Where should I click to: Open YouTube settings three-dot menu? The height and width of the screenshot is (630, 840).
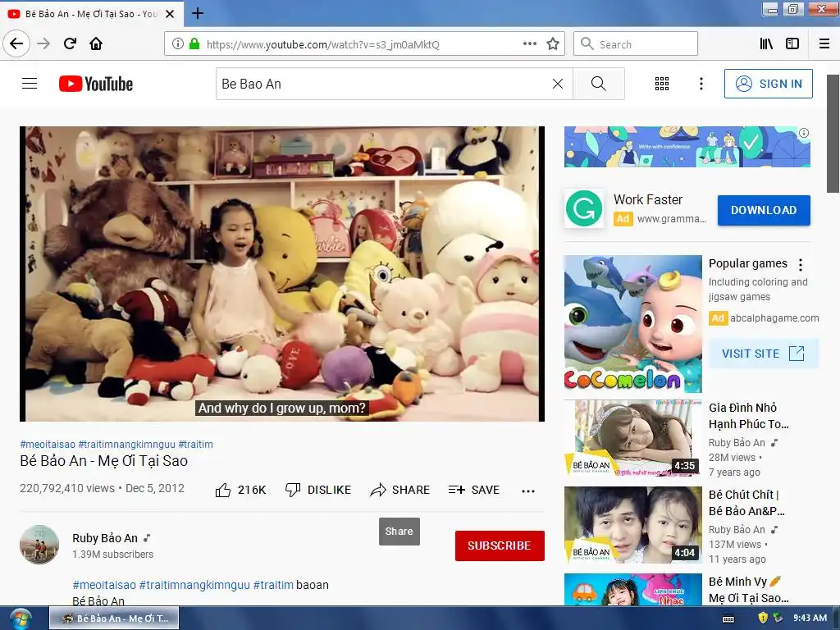[701, 84]
